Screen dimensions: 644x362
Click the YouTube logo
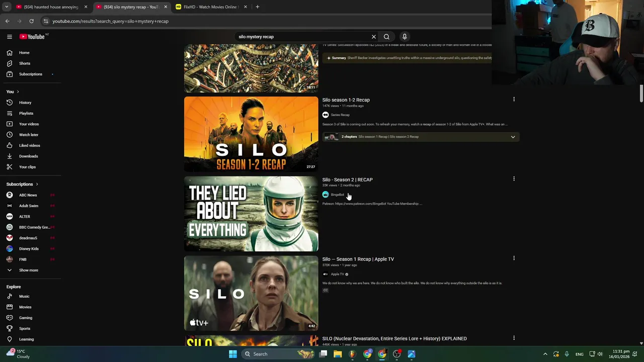pos(33,37)
